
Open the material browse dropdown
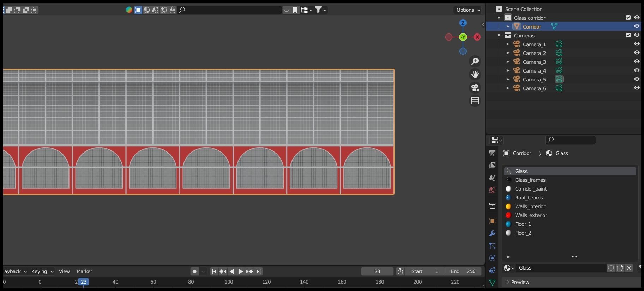tap(509, 268)
